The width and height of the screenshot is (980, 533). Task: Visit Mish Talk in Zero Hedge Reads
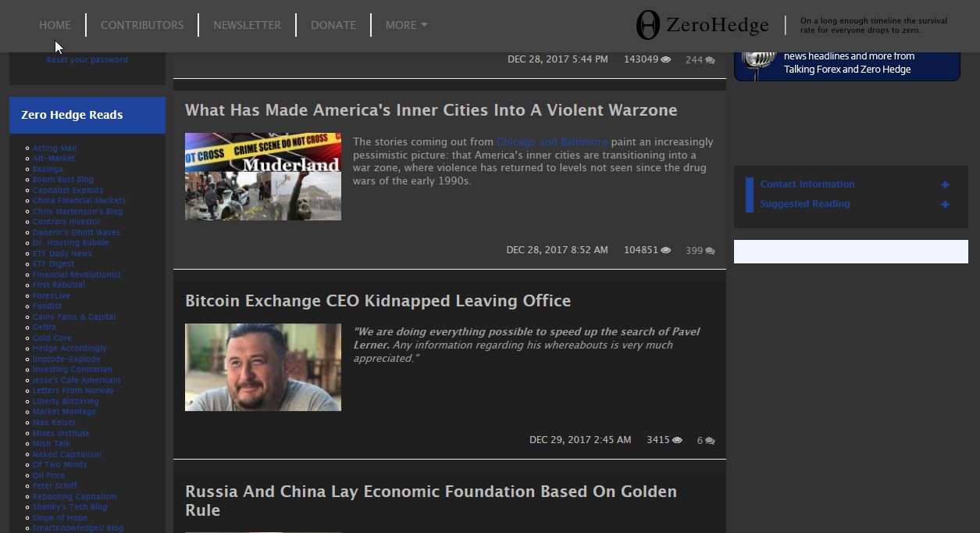[51, 443]
